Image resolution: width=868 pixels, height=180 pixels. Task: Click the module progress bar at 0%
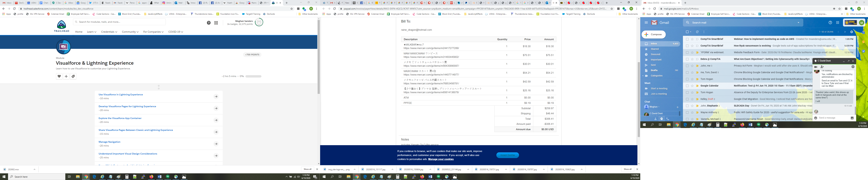pyautogui.click(x=253, y=76)
